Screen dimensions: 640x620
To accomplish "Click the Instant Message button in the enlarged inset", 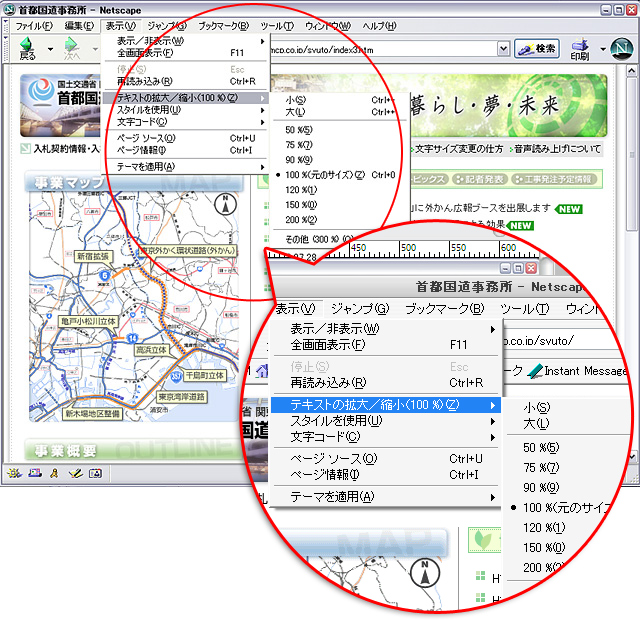I will 578,371.
